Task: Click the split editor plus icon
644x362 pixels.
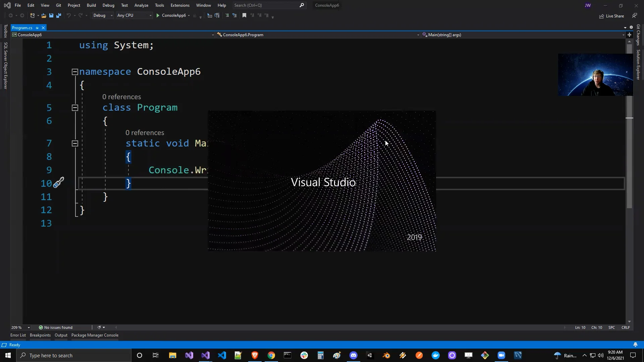Action: pyautogui.click(x=629, y=35)
